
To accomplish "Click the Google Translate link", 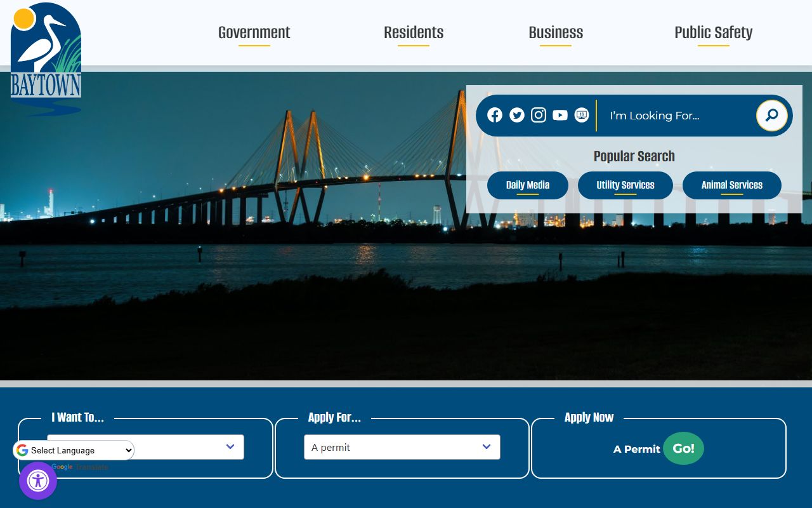I will point(80,467).
